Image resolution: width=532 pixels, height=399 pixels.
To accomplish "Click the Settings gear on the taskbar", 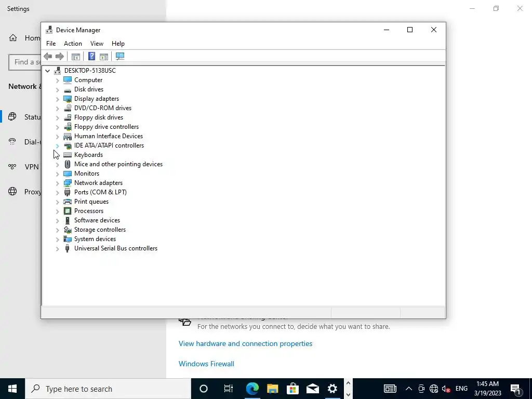I will pyautogui.click(x=332, y=389).
